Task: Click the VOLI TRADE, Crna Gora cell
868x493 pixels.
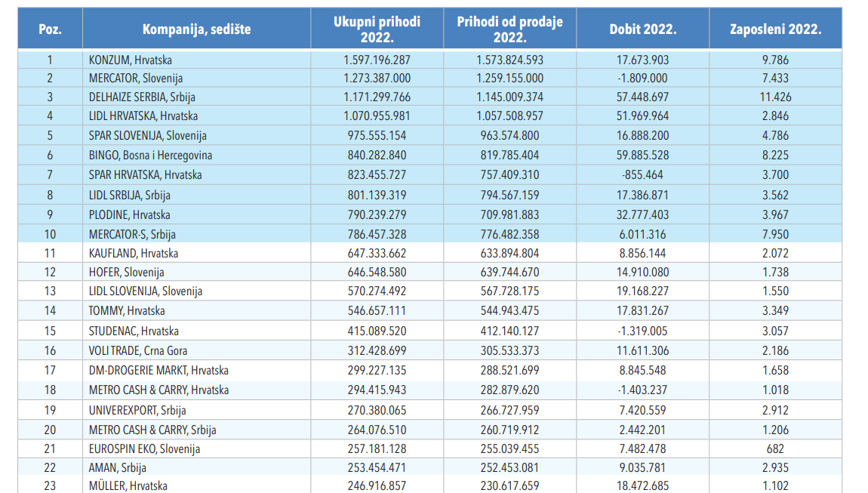Action: click(x=138, y=350)
